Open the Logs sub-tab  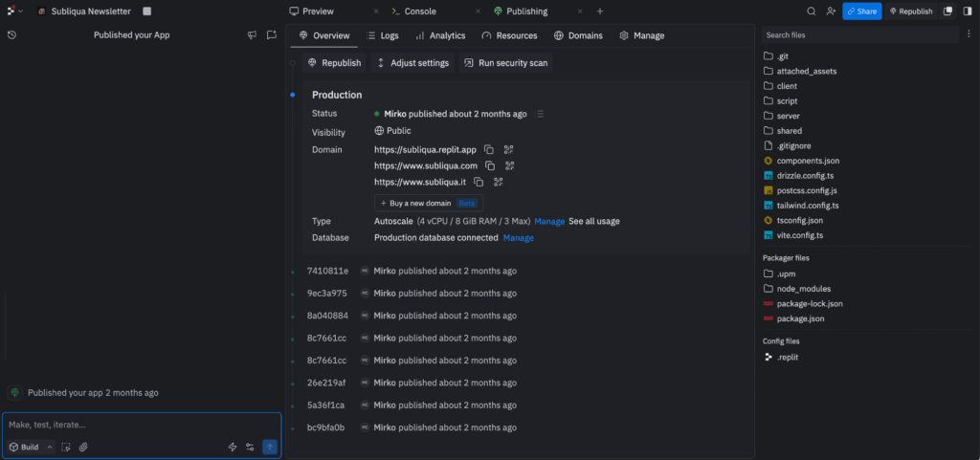click(x=383, y=35)
